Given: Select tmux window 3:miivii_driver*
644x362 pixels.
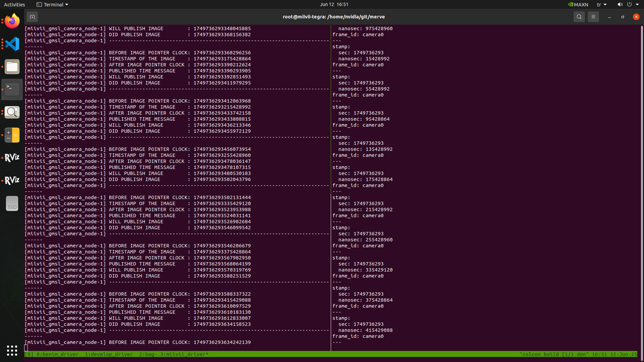Looking at the screenshot, I should [x=184, y=354].
